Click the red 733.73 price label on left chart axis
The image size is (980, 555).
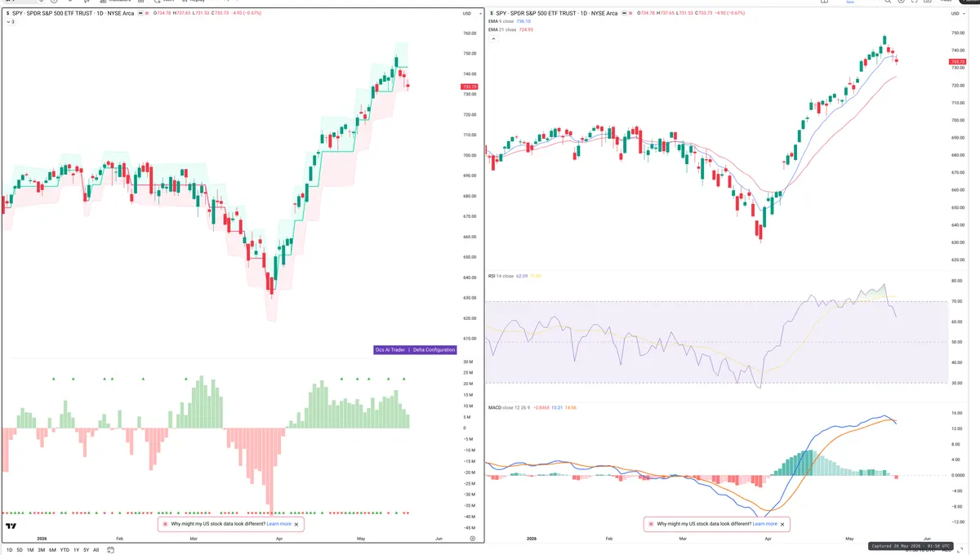click(x=470, y=87)
